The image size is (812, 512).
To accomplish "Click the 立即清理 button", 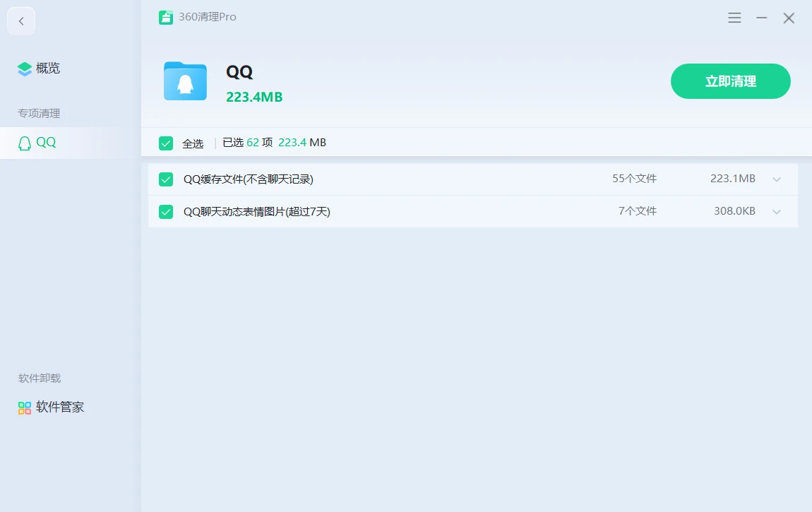I will pos(730,81).
